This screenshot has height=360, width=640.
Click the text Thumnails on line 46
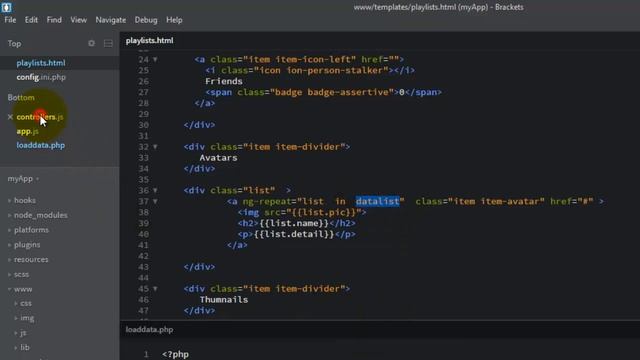224,300
